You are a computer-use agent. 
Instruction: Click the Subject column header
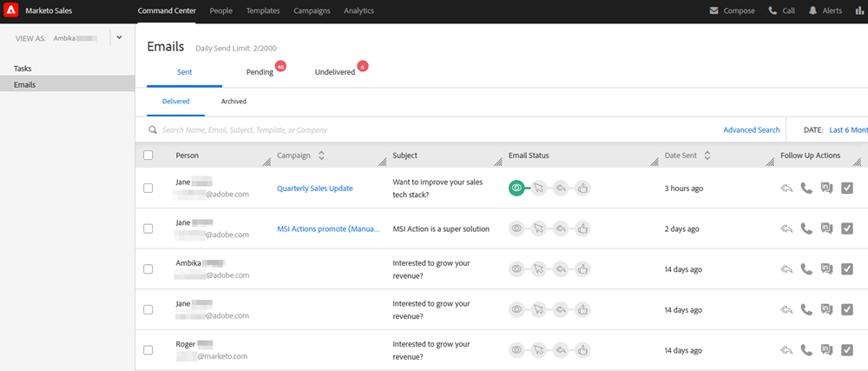pos(404,156)
